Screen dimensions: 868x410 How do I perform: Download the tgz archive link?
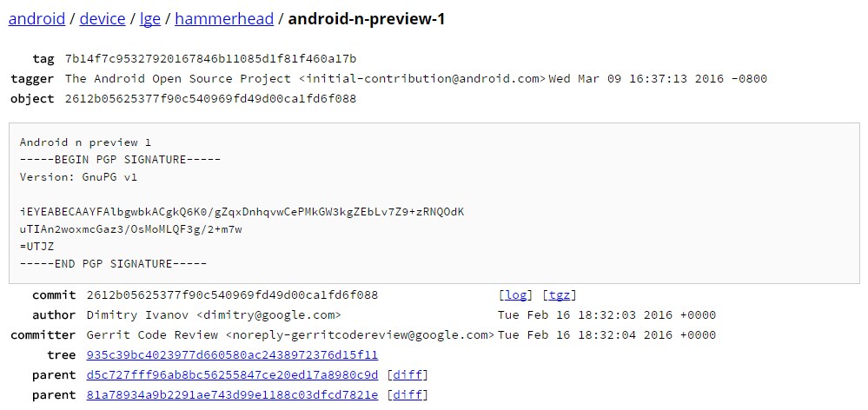(x=560, y=295)
